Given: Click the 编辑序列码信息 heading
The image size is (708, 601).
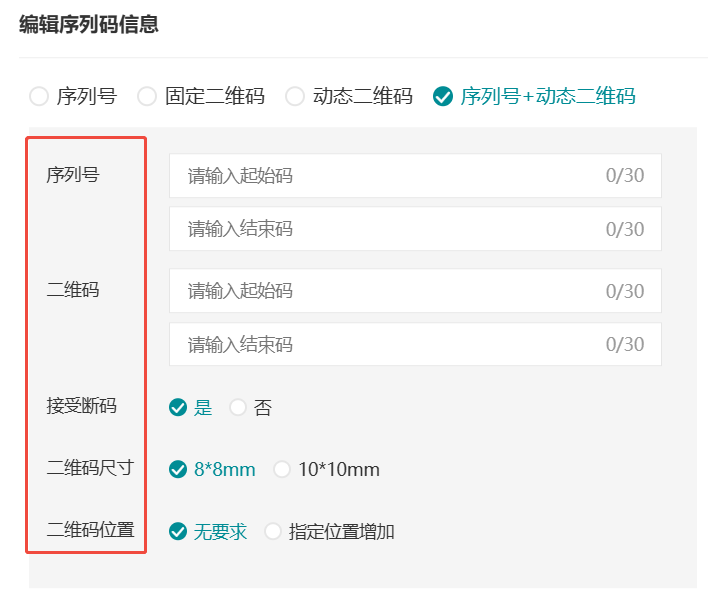Looking at the screenshot, I should point(89,25).
